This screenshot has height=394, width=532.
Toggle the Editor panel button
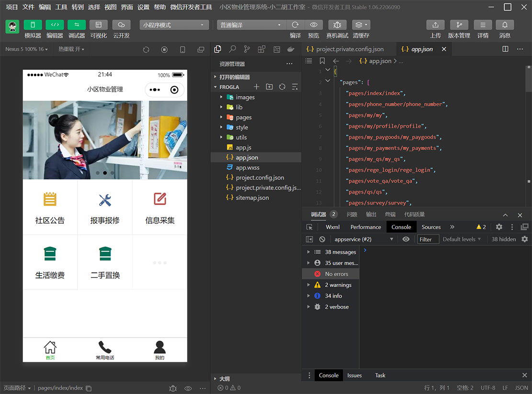[x=55, y=25]
